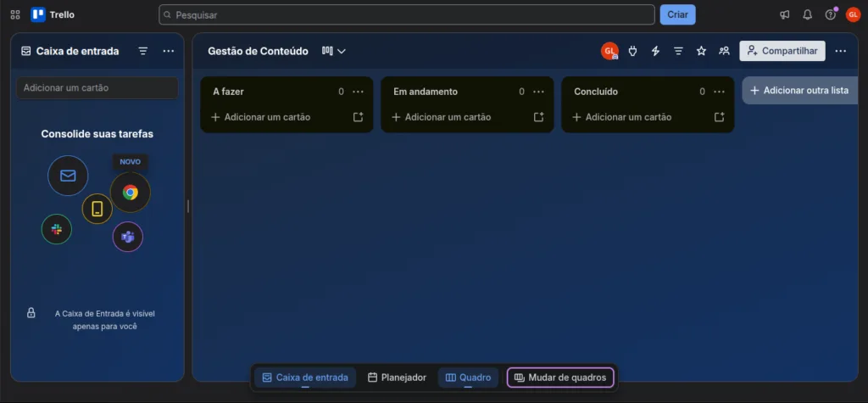Create card from template in A fazer
The image size is (868, 403).
point(359,117)
